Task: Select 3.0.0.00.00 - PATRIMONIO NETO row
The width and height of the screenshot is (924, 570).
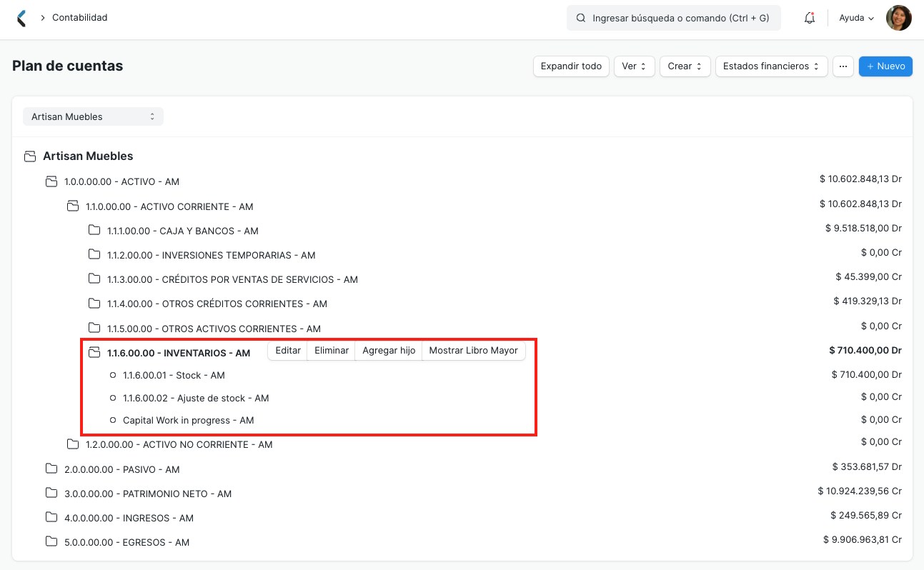Action: click(x=148, y=494)
